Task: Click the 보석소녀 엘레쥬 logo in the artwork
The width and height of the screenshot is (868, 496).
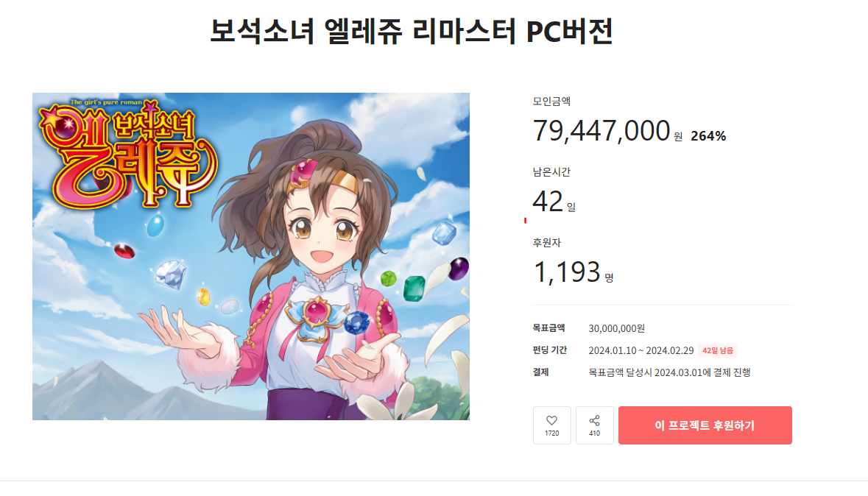Action: coord(128,153)
